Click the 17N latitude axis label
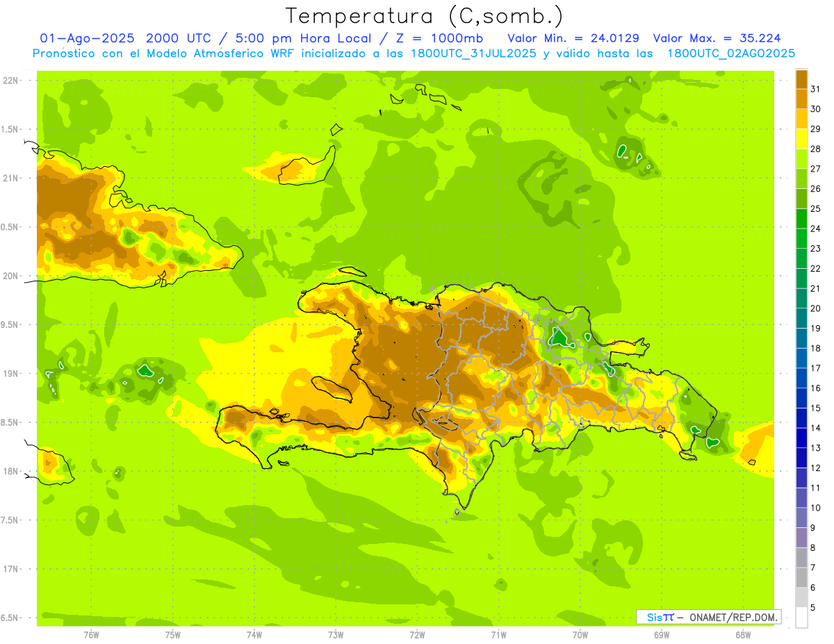 [x=11, y=569]
